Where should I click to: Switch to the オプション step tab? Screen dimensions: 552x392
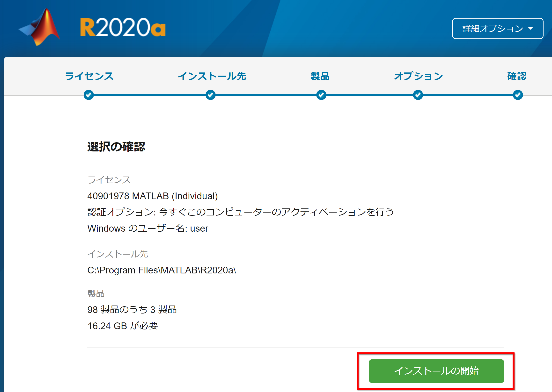click(x=419, y=76)
